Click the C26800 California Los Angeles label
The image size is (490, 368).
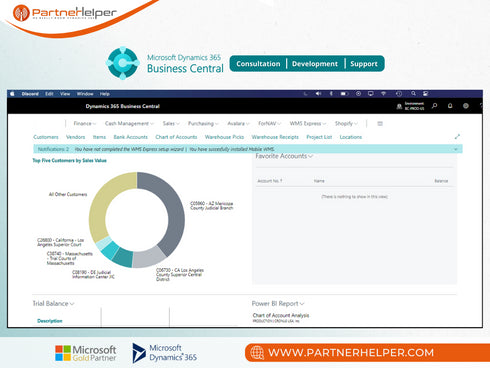click(60, 242)
